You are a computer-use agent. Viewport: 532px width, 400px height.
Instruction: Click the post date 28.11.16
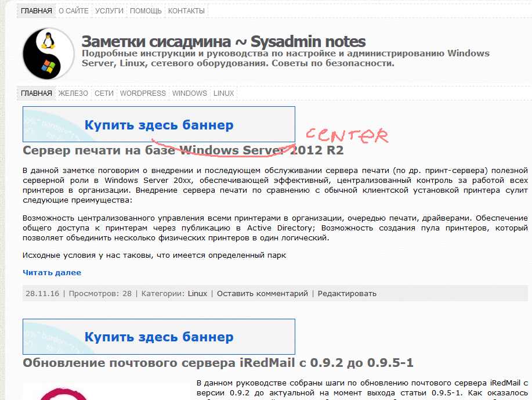click(42, 293)
